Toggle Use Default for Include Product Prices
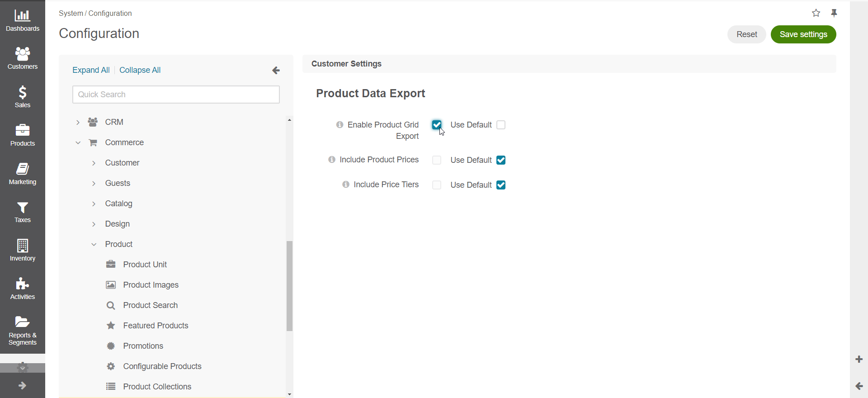The width and height of the screenshot is (868, 398). click(x=501, y=160)
